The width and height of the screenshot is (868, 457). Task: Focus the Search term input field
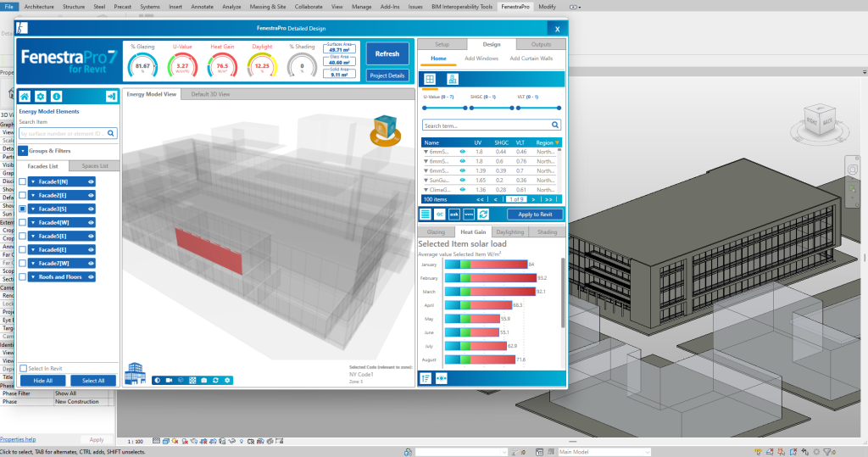click(492, 125)
